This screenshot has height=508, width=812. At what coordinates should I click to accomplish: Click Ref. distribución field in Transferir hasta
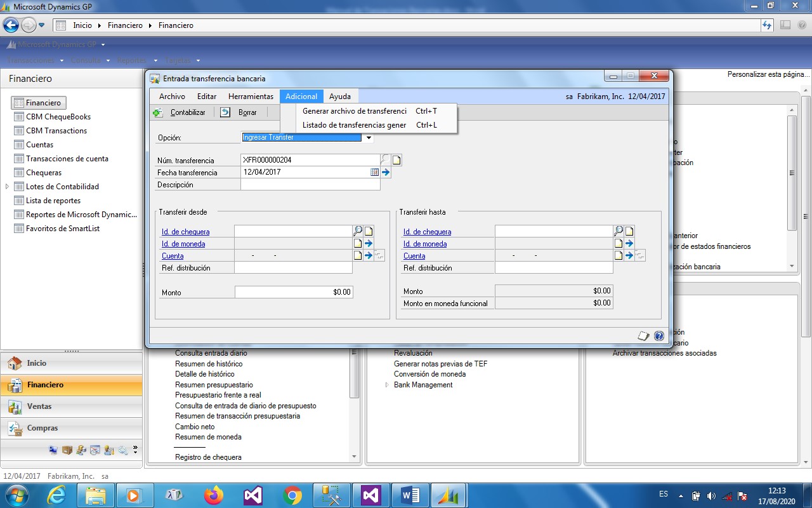(x=554, y=268)
